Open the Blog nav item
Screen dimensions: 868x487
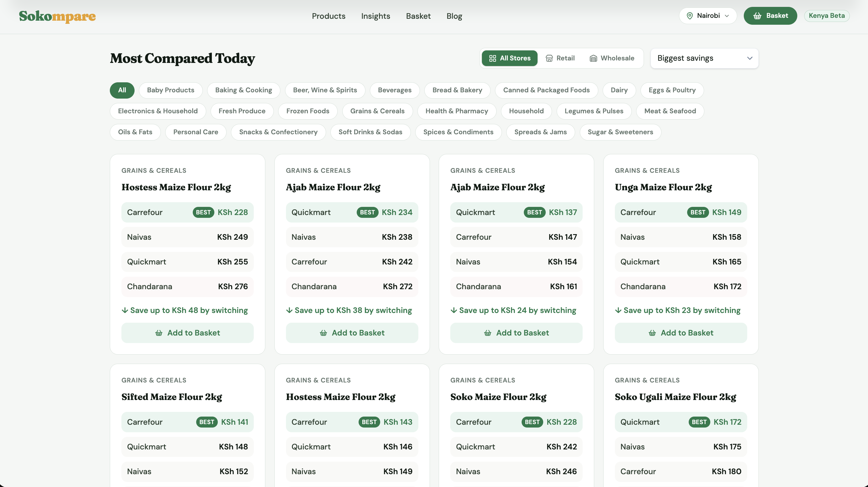[454, 16]
